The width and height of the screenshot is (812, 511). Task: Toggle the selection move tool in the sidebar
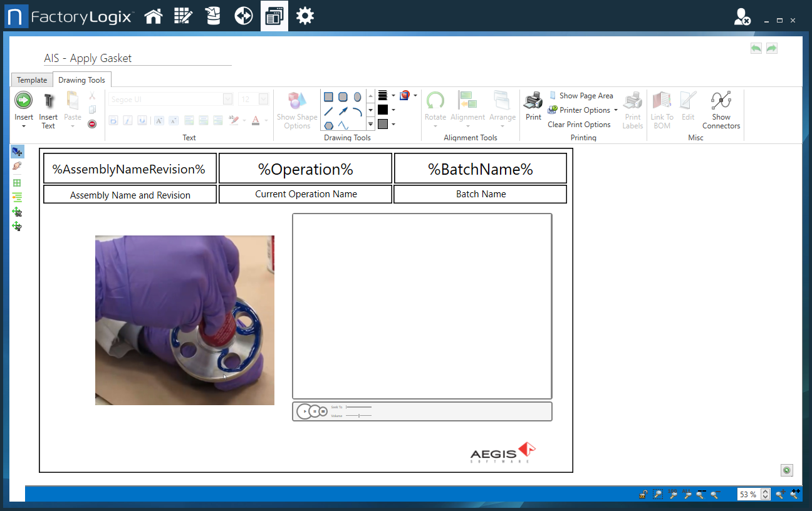[x=17, y=151]
